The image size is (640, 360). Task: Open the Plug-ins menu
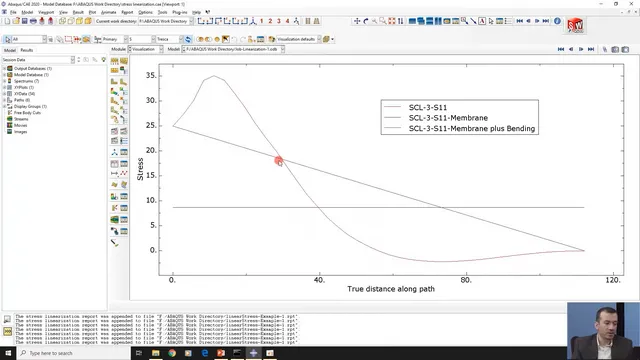tap(180, 12)
